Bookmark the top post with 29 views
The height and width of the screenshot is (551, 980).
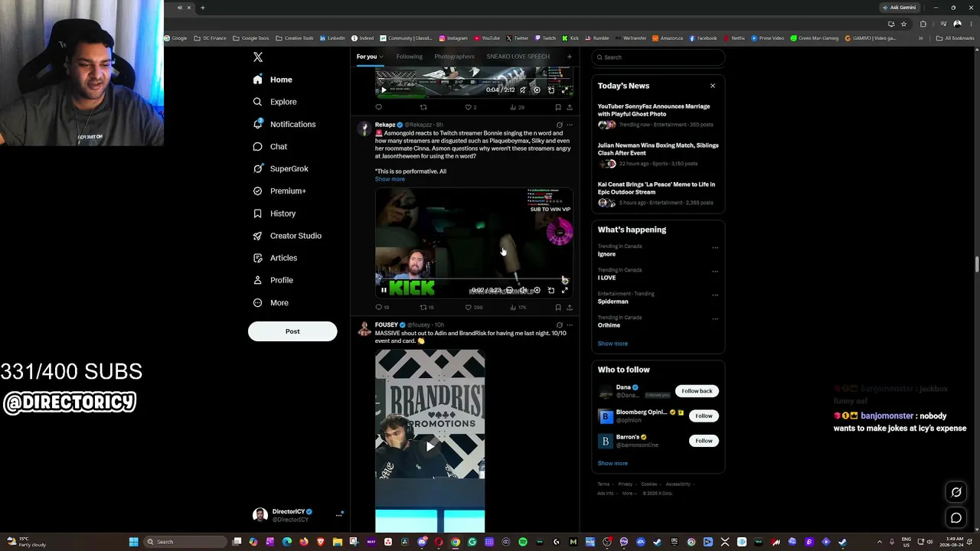[x=557, y=107]
